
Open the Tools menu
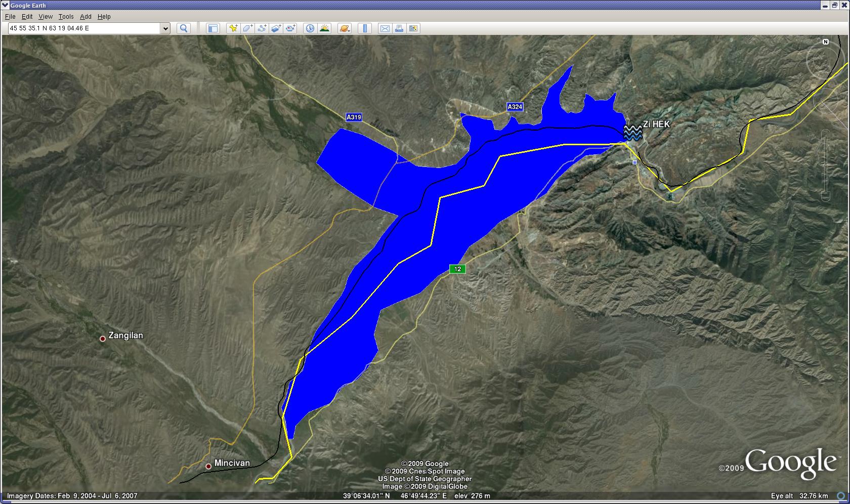[66, 17]
